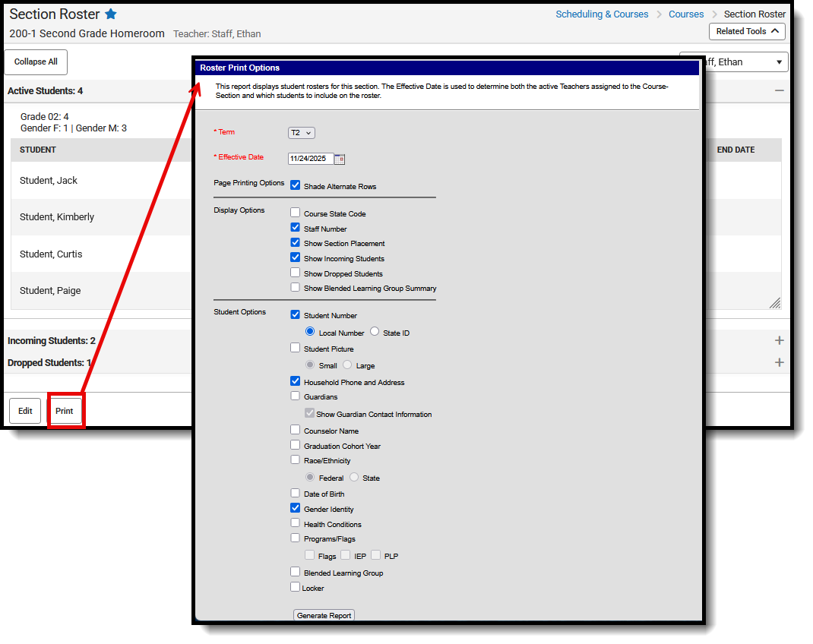Viewport: 813px width, 644px height.
Task: Uncheck the Gender Identity option
Action: (x=295, y=508)
